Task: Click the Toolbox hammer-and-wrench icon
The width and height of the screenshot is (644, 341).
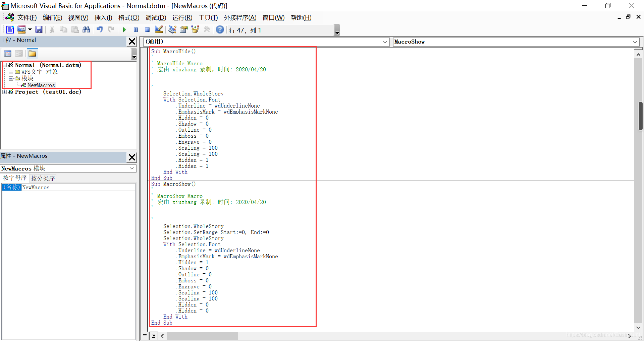Action: coord(207,30)
